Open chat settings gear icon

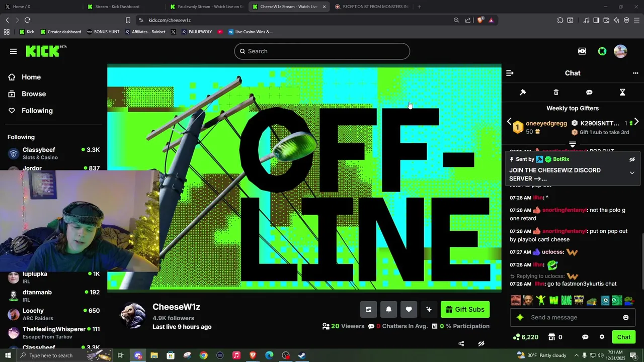[x=602, y=337]
